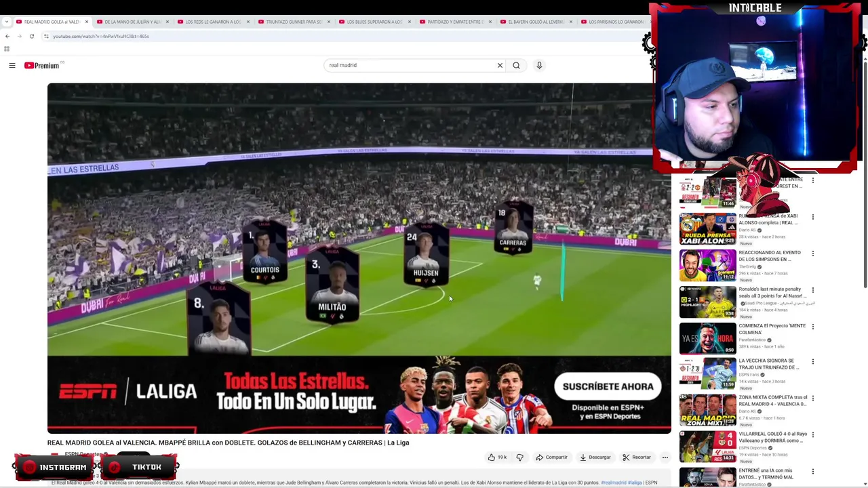Open the browser apps grid shortcut

[7, 49]
